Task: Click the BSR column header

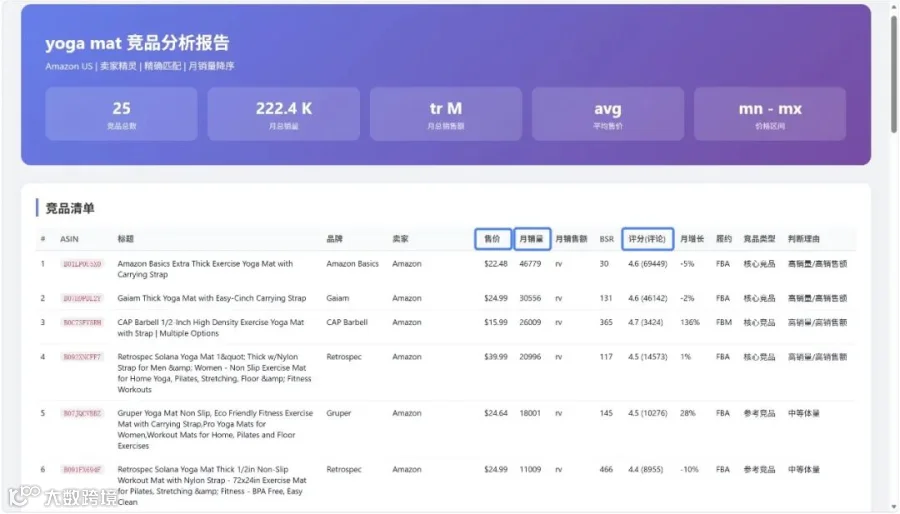Action: click(607, 239)
